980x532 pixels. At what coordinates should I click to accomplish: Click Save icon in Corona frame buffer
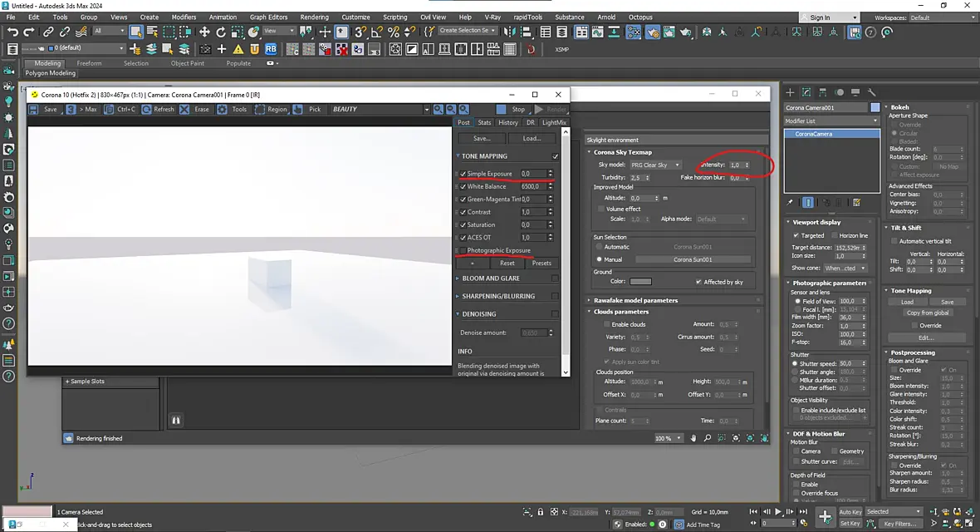click(x=33, y=109)
